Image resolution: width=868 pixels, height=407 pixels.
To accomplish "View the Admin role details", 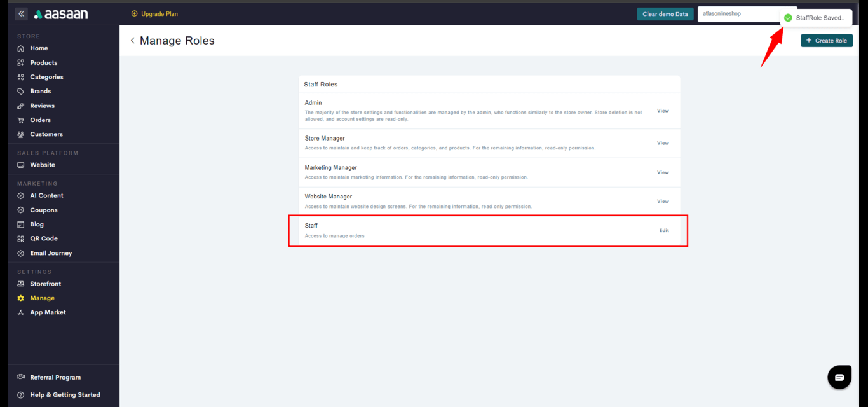I will click(663, 111).
